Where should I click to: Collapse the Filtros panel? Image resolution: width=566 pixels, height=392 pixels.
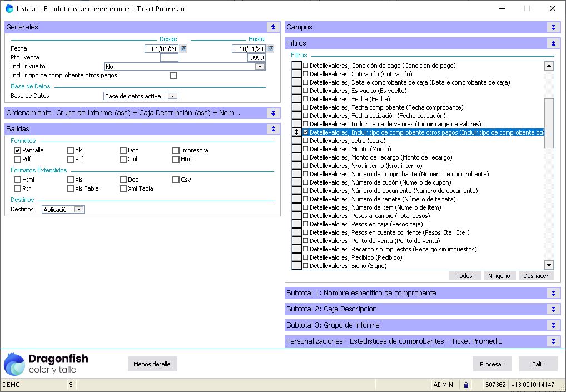[x=553, y=43]
